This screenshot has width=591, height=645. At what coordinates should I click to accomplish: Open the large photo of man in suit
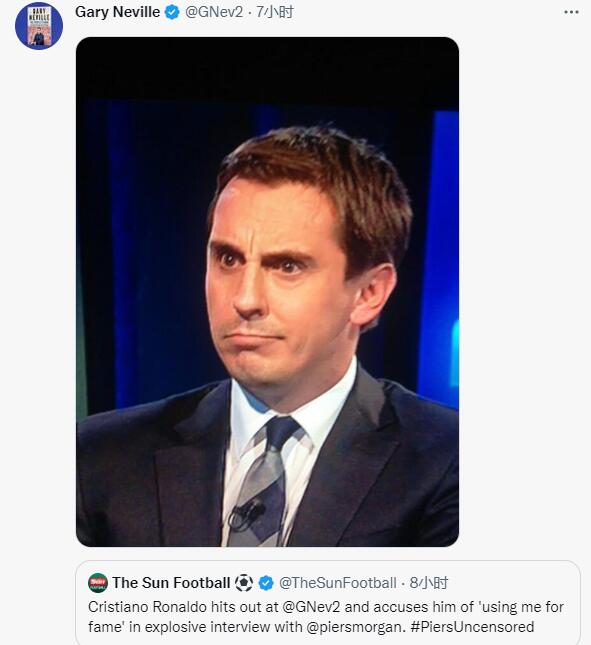(267, 292)
